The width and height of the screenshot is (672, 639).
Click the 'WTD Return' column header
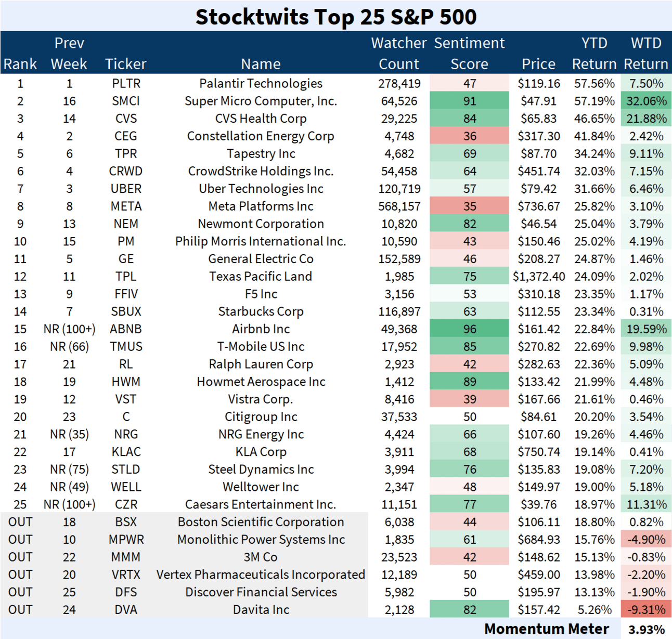point(646,53)
